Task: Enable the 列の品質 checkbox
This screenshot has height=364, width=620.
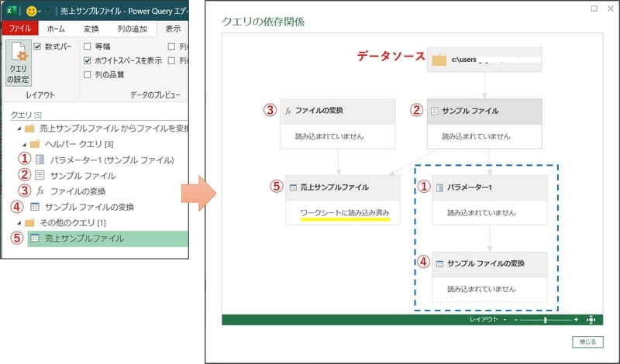Action: (x=88, y=74)
